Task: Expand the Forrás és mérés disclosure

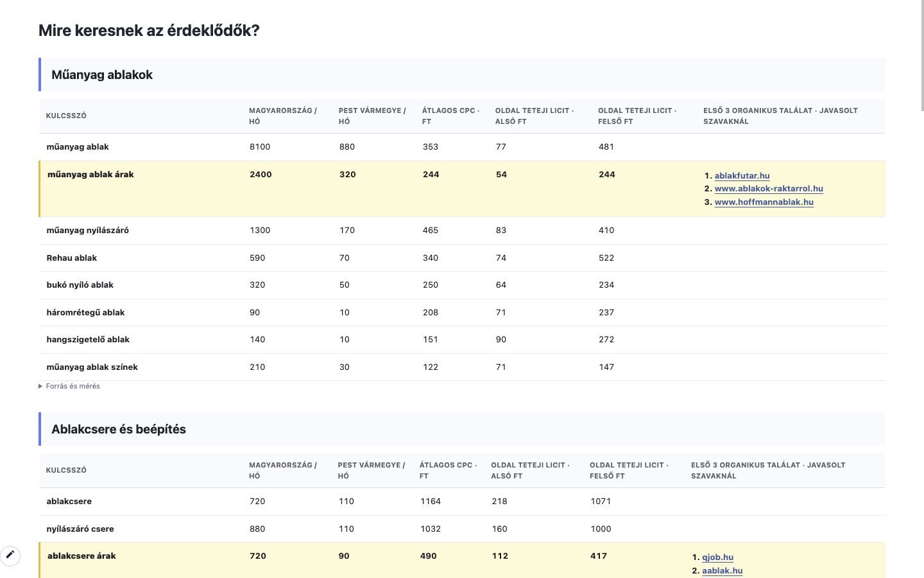Action: [x=69, y=386]
